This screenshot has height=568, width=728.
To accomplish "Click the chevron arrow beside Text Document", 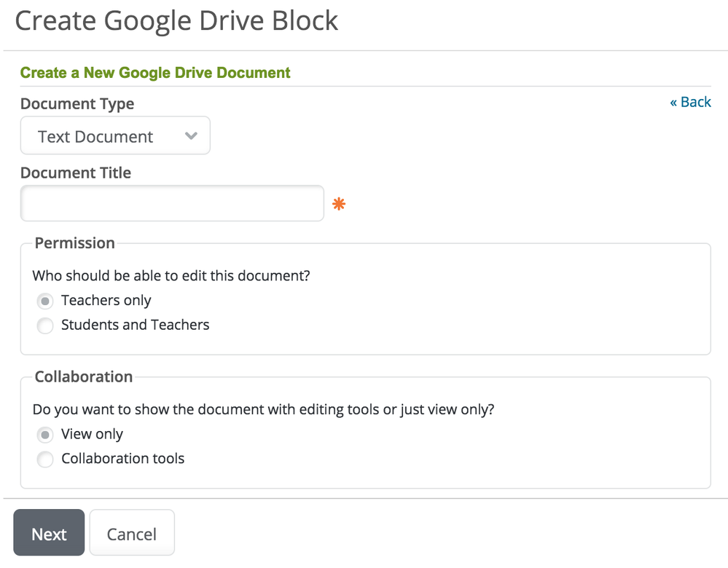I will [x=191, y=136].
